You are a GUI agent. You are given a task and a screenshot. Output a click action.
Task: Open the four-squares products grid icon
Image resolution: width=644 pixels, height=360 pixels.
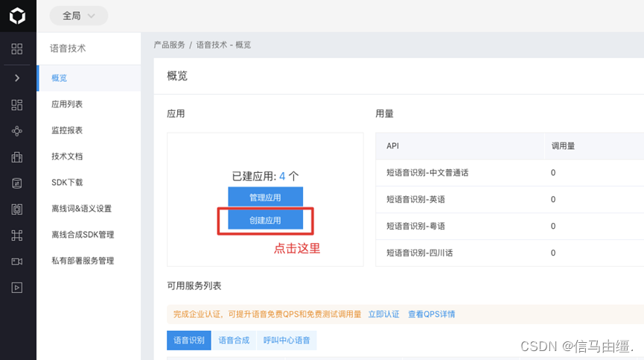(x=17, y=49)
